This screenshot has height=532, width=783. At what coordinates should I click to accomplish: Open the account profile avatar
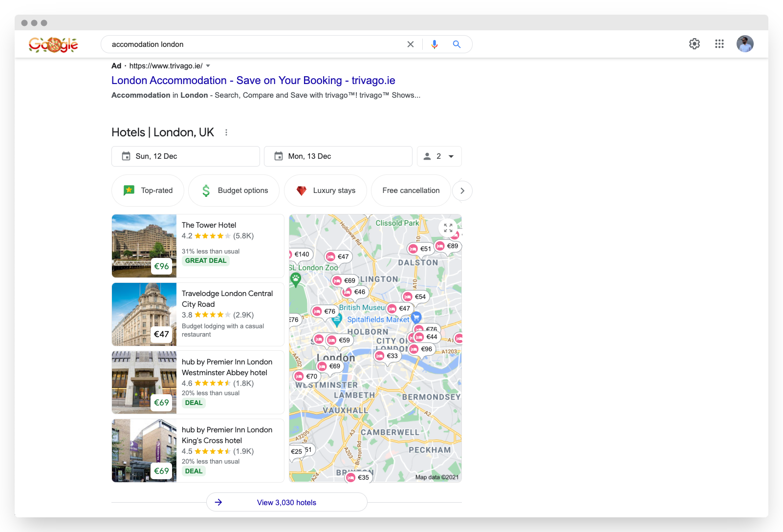(745, 44)
